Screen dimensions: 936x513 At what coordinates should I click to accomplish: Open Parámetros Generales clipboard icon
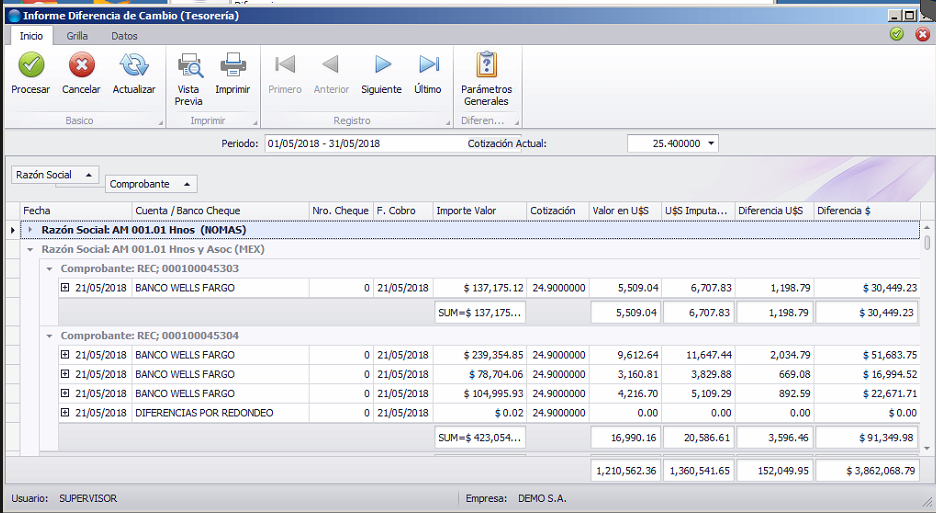487,64
